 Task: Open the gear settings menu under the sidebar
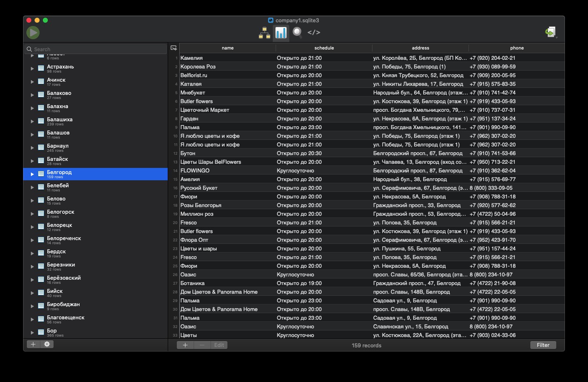pyautogui.click(x=47, y=344)
